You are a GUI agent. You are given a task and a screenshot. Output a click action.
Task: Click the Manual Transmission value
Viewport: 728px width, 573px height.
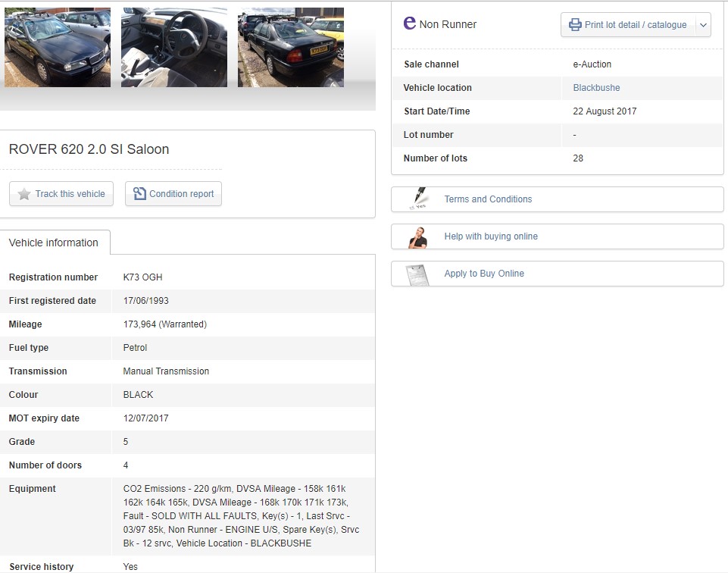pos(166,371)
